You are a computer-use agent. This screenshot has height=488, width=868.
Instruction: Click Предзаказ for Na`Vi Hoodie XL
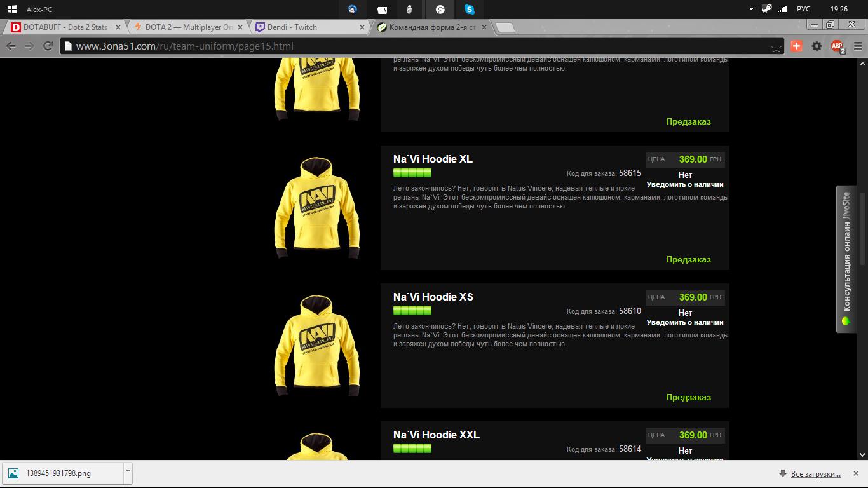(x=688, y=259)
